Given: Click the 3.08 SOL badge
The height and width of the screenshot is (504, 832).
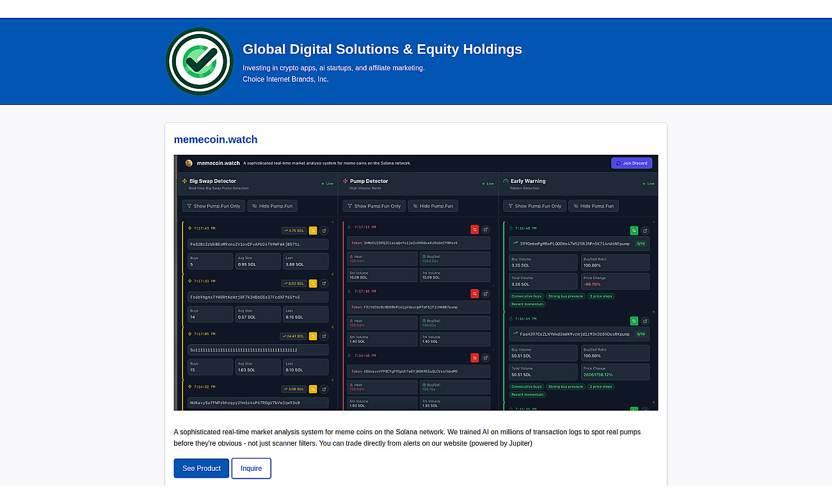Looking at the screenshot, I should coord(294,389).
